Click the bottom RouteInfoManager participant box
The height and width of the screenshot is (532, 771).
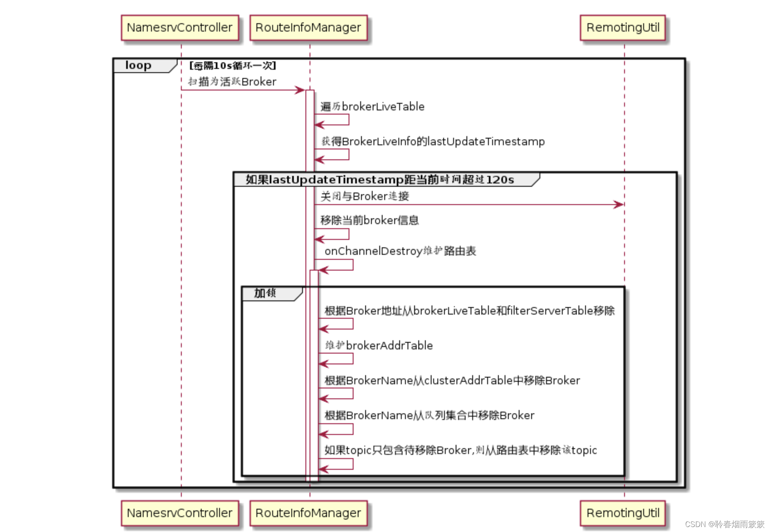click(308, 513)
